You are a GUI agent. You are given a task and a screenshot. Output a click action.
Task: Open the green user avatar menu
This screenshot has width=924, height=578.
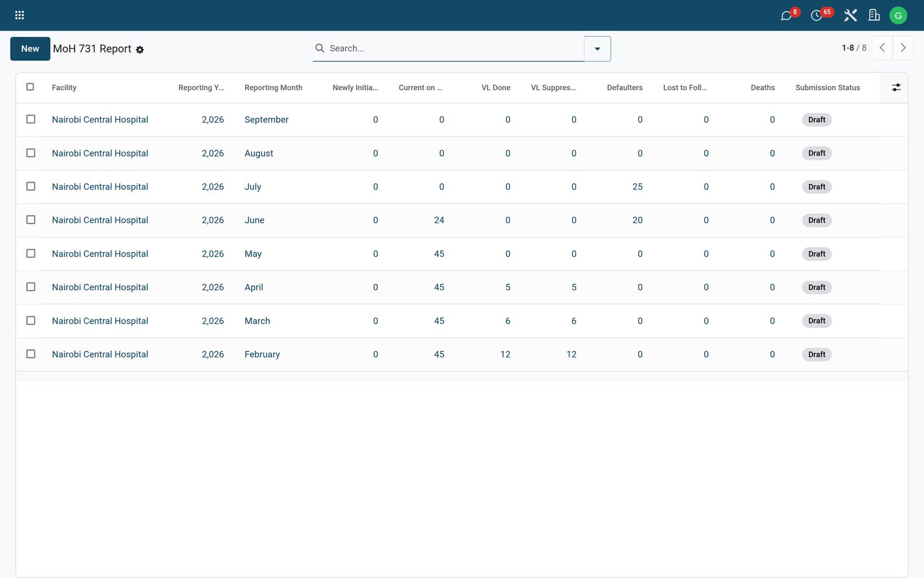tap(898, 16)
